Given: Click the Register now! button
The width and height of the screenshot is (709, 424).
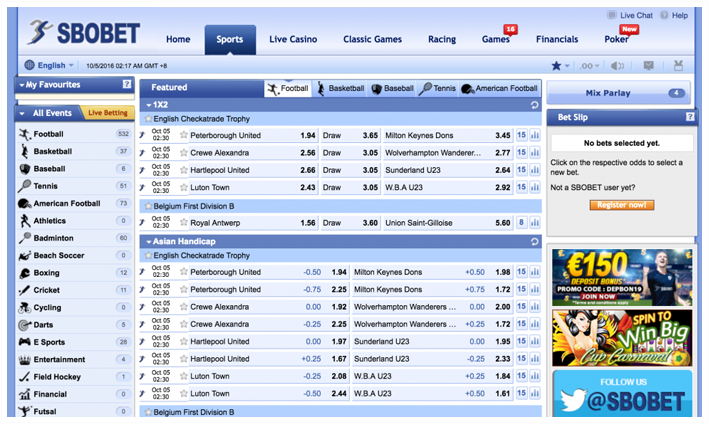Looking at the screenshot, I should coord(621,205).
